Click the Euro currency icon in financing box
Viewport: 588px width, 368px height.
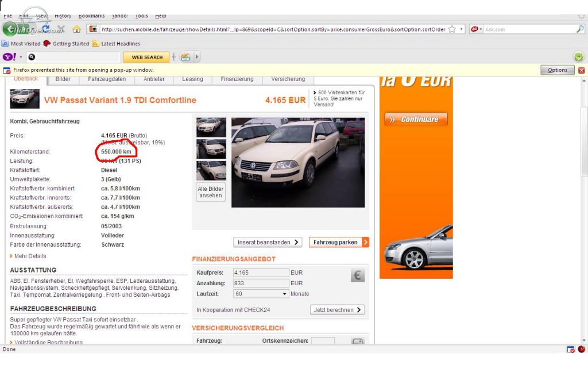click(x=357, y=275)
